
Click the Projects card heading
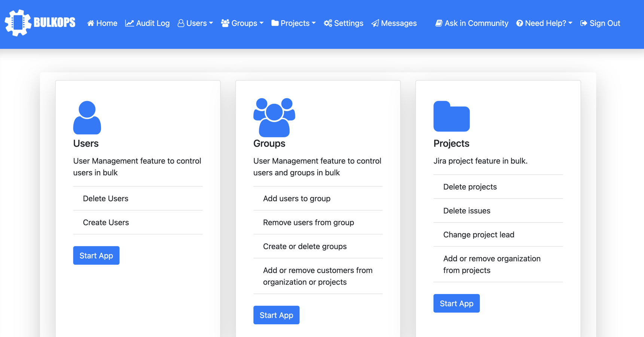(x=451, y=143)
